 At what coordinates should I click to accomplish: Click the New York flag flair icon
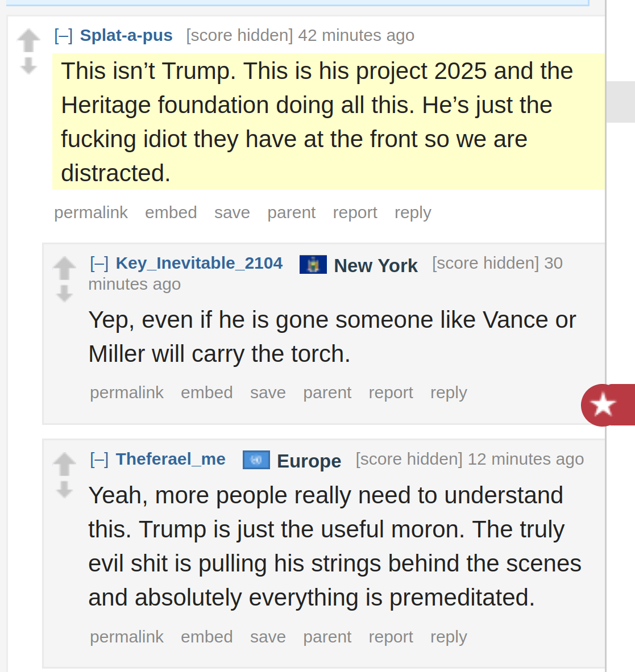point(313,265)
